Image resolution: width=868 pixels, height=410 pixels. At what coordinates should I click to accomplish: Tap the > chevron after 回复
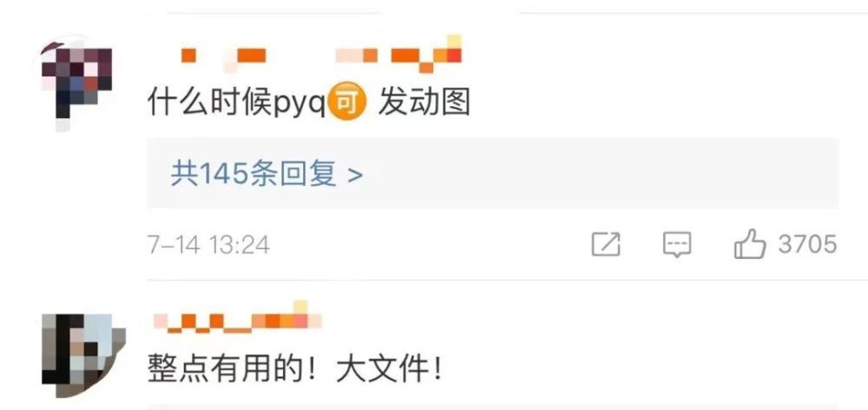[x=355, y=175]
